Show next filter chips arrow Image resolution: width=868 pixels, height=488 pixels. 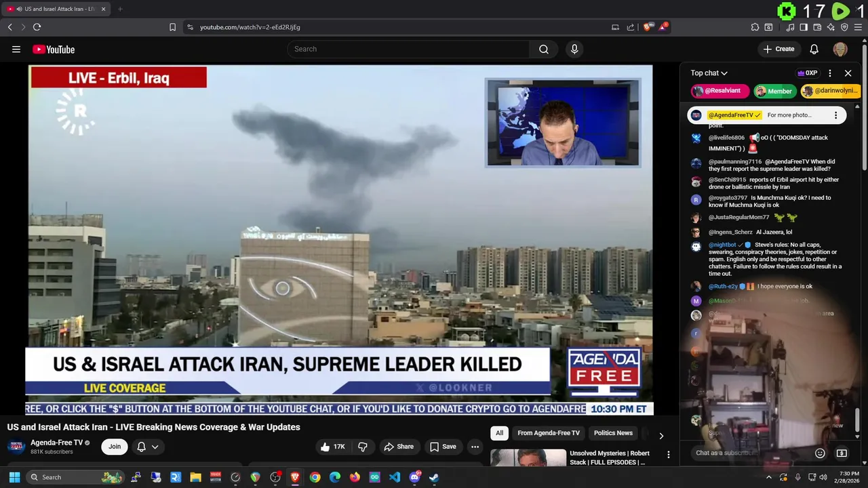tap(661, 435)
